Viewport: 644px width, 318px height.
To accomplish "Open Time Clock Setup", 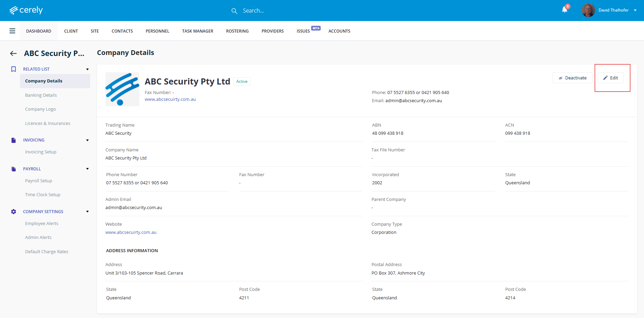I will (43, 195).
